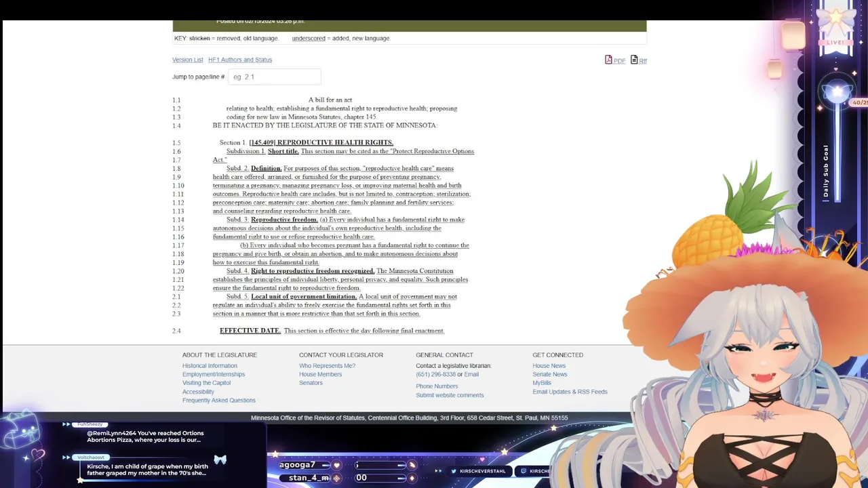Open the Senate News link
The height and width of the screenshot is (488, 868).
point(550,374)
